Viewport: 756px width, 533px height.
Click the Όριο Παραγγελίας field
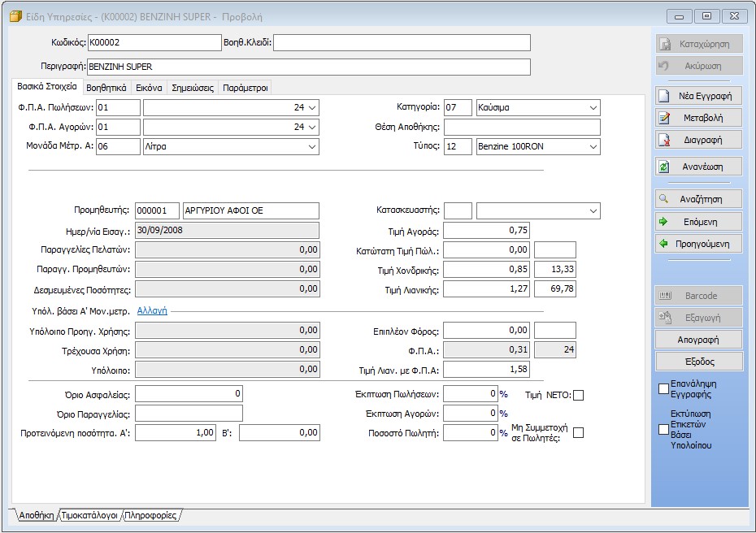coord(189,414)
